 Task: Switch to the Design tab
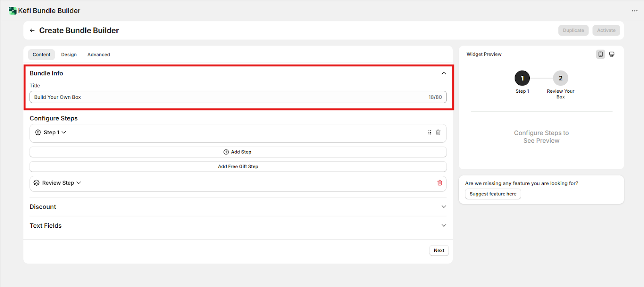point(69,55)
